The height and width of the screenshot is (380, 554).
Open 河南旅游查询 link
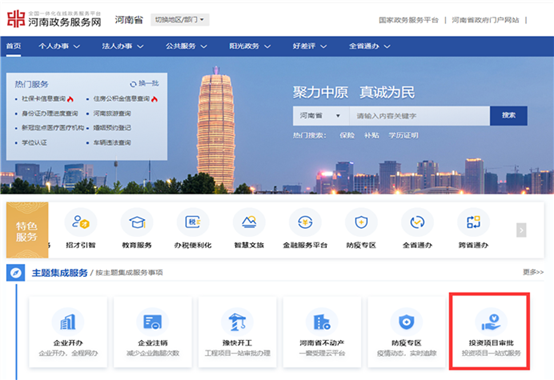[112, 113]
